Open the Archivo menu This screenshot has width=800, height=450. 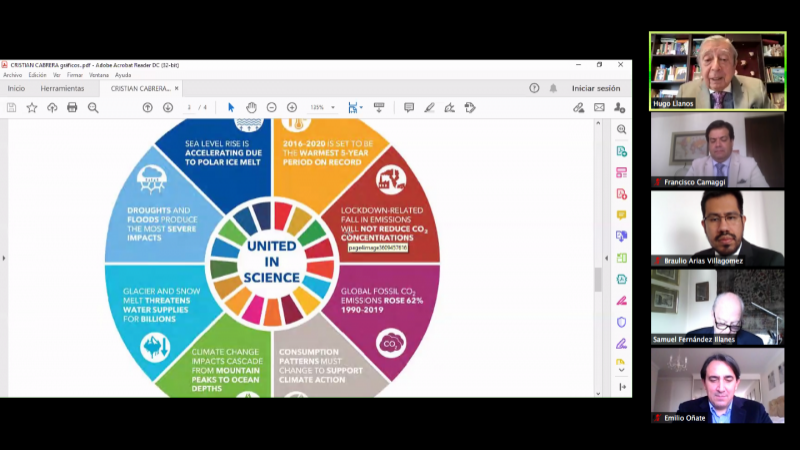(12, 75)
